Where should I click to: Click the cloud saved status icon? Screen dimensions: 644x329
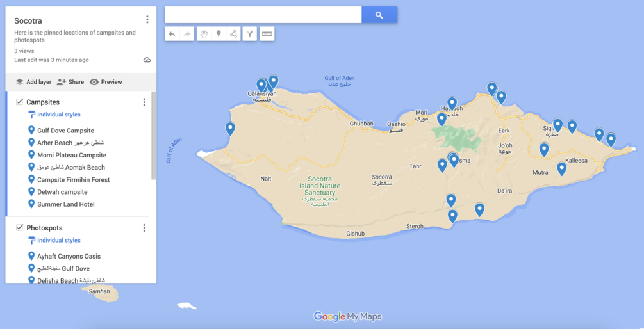(x=147, y=60)
